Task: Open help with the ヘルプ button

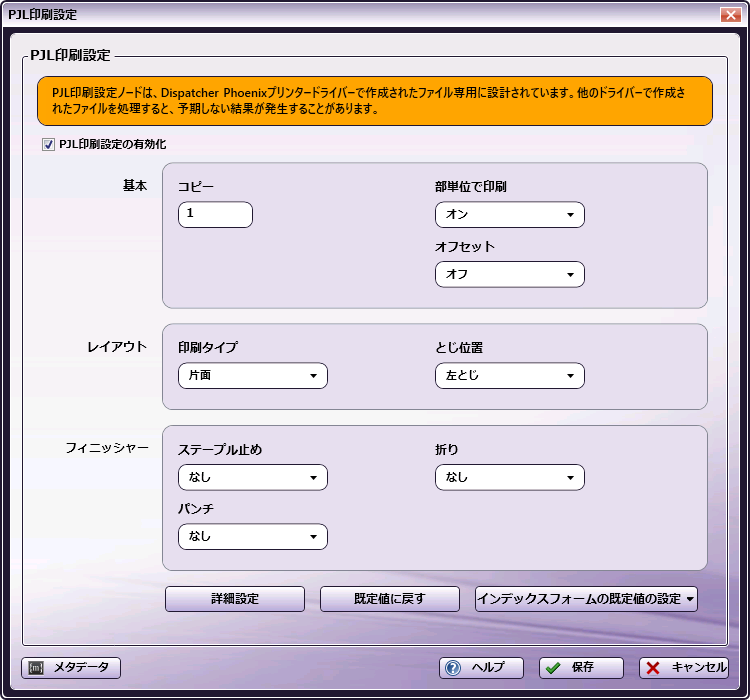Action: tap(481, 667)
